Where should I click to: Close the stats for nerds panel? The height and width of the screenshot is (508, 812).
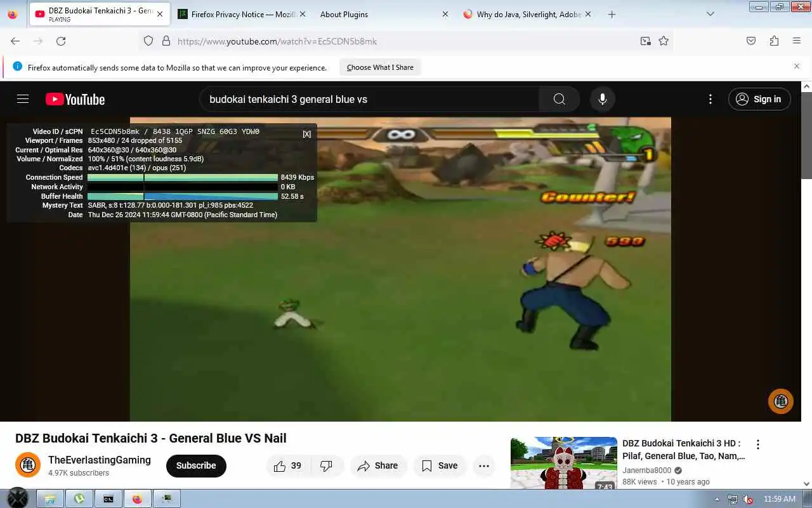[307, 134]
